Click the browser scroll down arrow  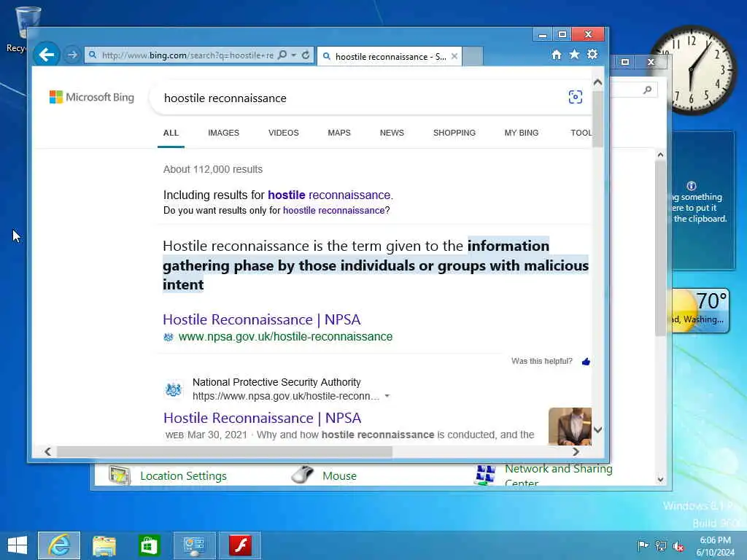598,429
